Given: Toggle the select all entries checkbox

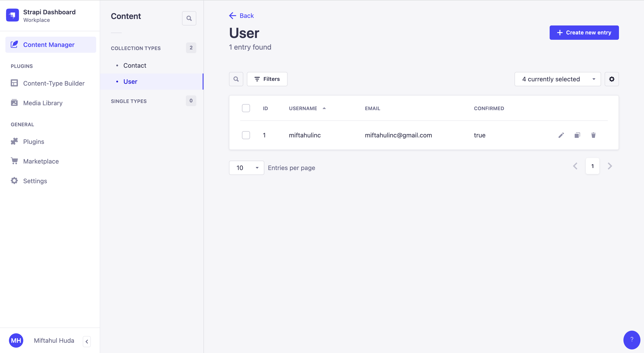Looking at the screenshot, I should [x=246, y=108].
